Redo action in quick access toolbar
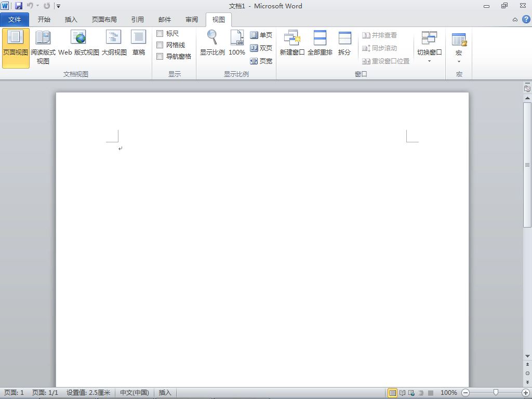The height and width of the screenshot is (399, 532). [47, 5]
